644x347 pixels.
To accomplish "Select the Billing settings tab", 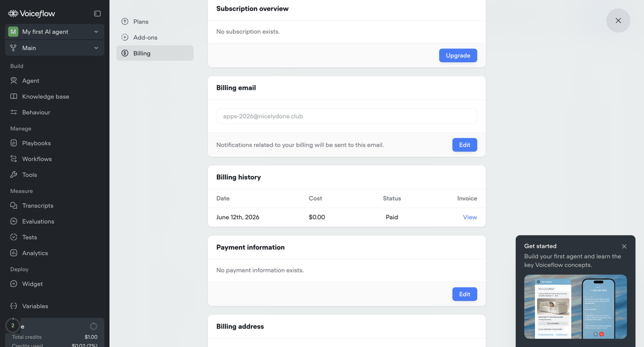I will (155, 53).
